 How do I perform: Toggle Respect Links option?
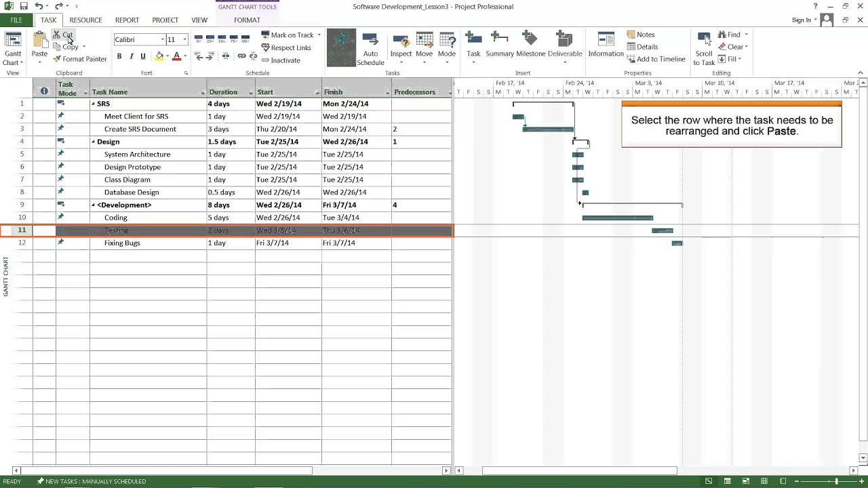(x=286, y=47)
